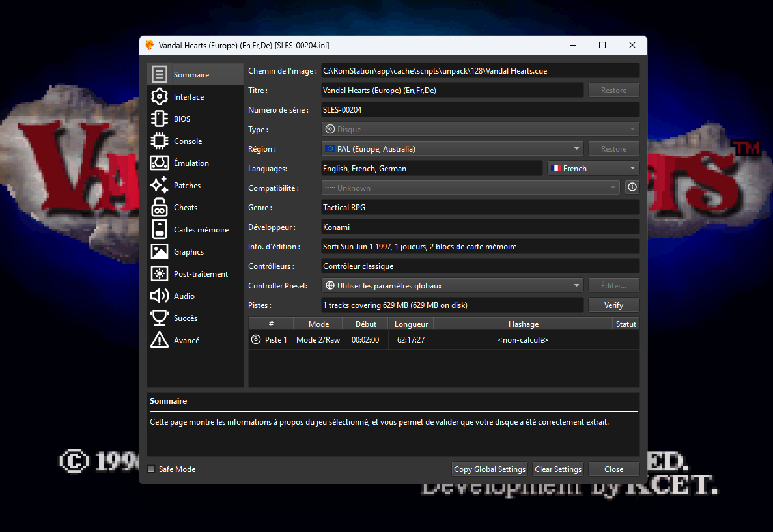Open the French language dropdown
The height and width of the screenshot is (532, 773).
tap(593, 168)
